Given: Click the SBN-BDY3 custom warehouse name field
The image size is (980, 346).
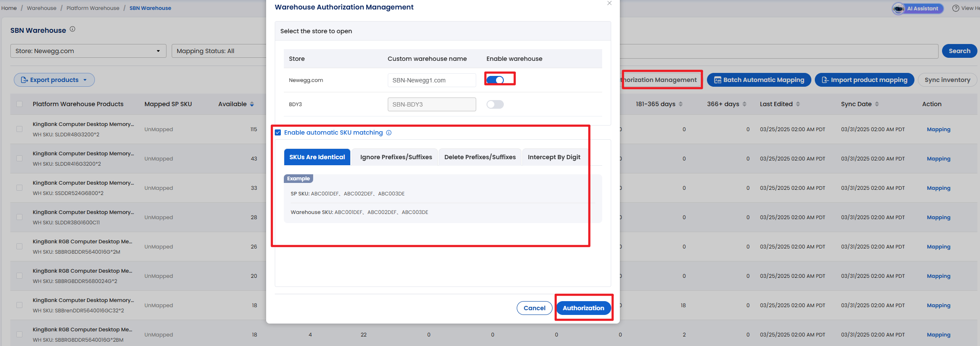Looking at the screenshot, I should (x=432, y=104).
